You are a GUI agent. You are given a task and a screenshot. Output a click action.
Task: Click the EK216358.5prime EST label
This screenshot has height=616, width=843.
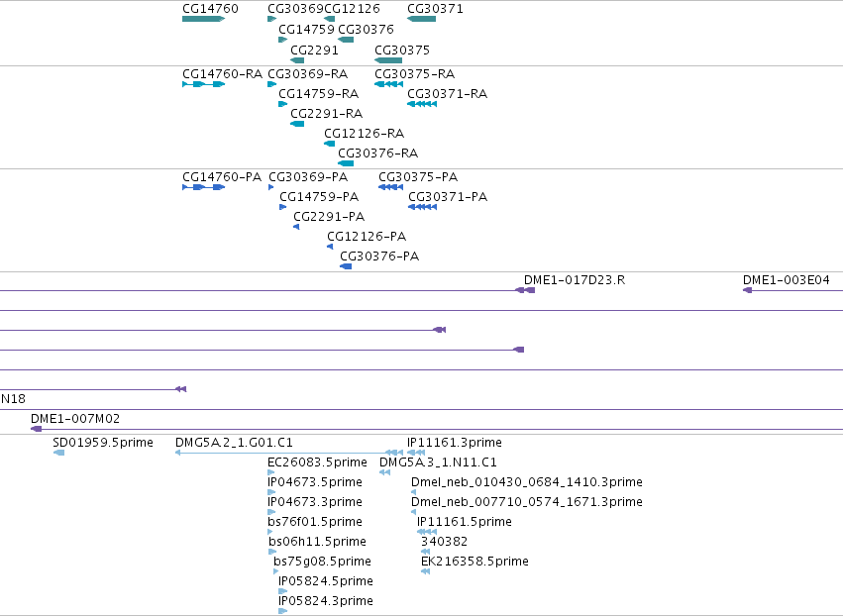[x=474, y=562]
